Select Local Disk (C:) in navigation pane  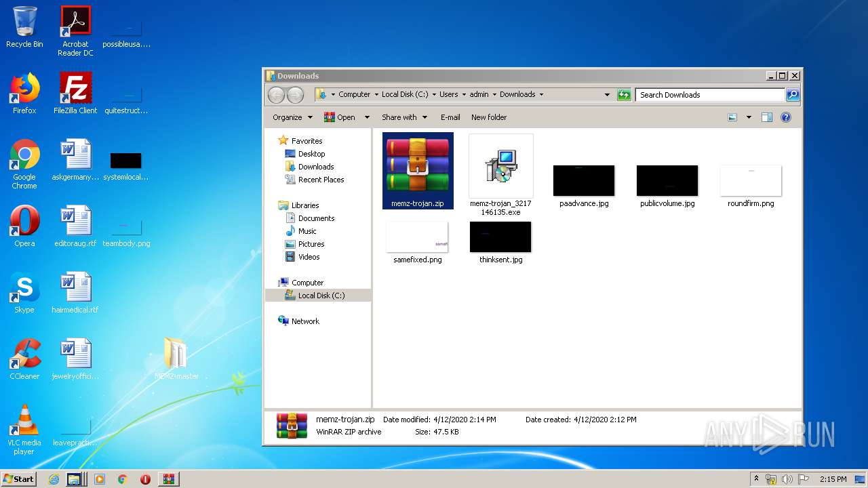point(319,296)
